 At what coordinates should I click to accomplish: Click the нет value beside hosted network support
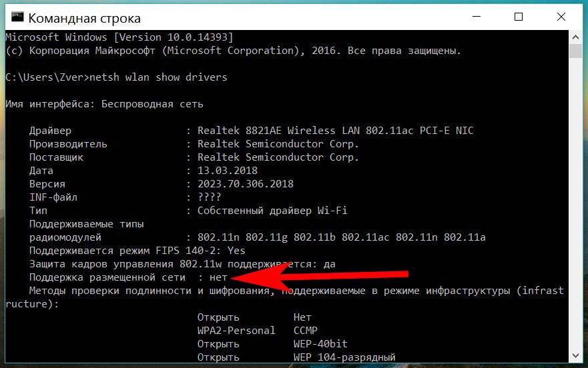(x=218, y=277)
